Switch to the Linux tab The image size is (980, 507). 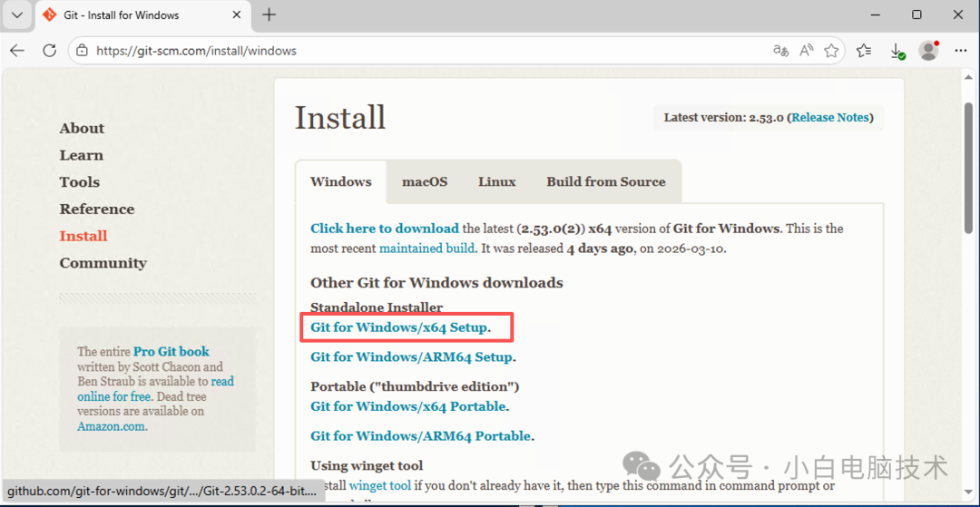pos(497,181)
